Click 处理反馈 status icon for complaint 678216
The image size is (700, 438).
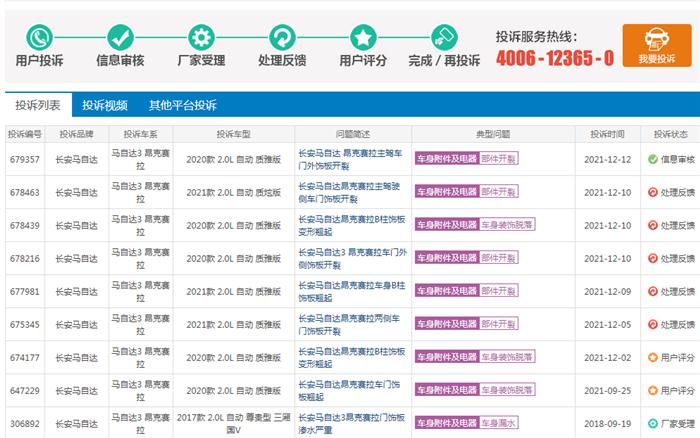(x=653, y=258)
